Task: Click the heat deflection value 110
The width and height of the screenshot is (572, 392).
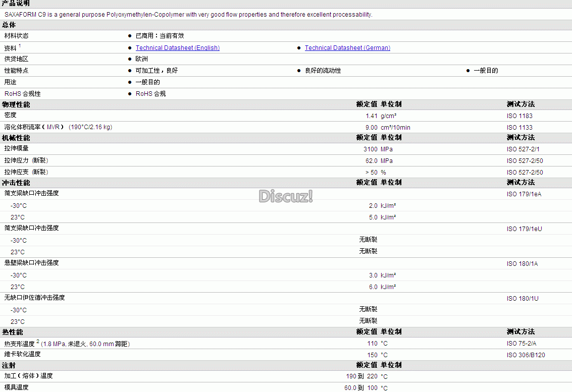Action: [x=372, y=344]
